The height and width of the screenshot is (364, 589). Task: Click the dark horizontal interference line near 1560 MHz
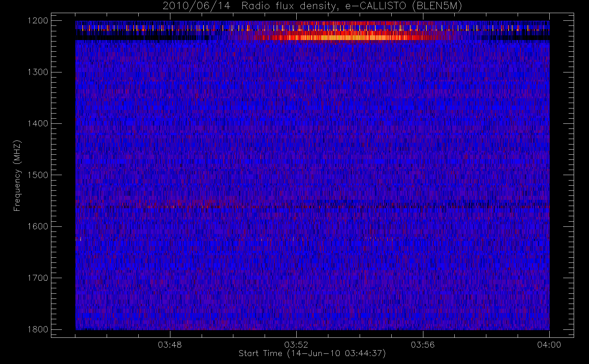312,207
